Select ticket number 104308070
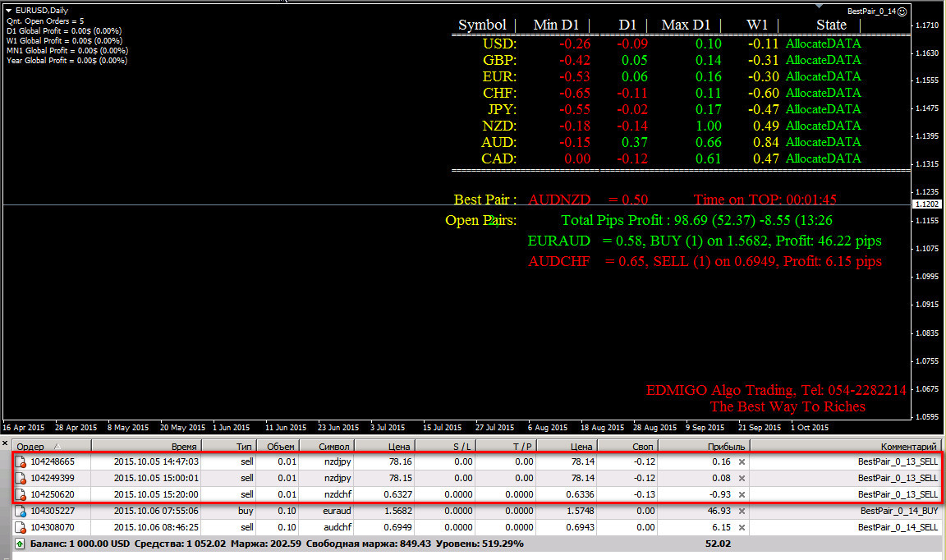 pos(53,527)
